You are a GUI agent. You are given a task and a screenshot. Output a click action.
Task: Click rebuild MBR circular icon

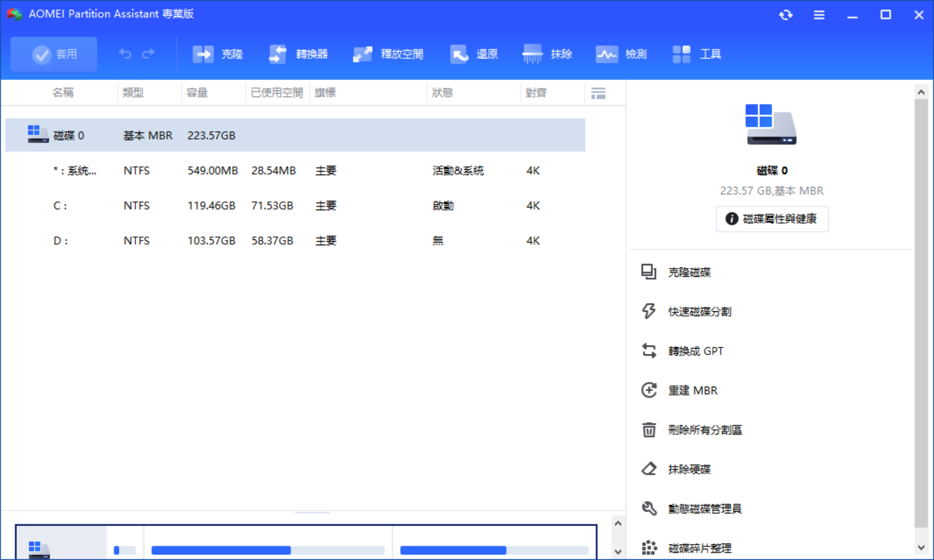point(649,390)
